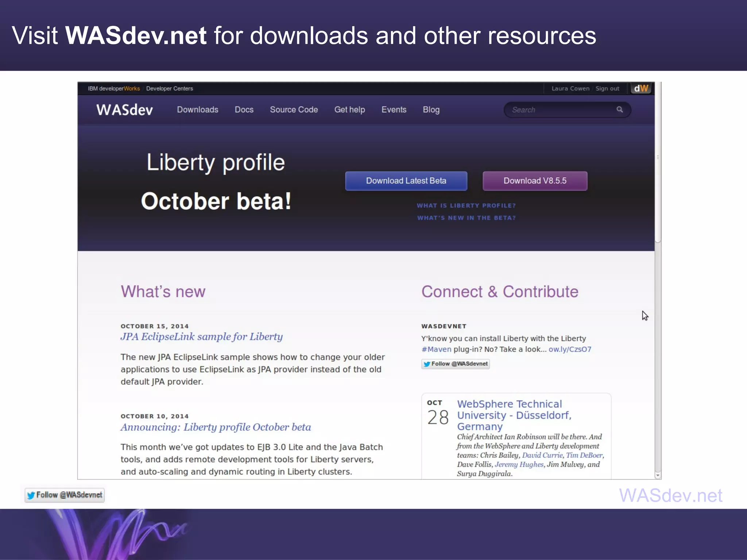Click the search magnifier icon
This screenshot has height=560, width=747.
tap(619, 109)
